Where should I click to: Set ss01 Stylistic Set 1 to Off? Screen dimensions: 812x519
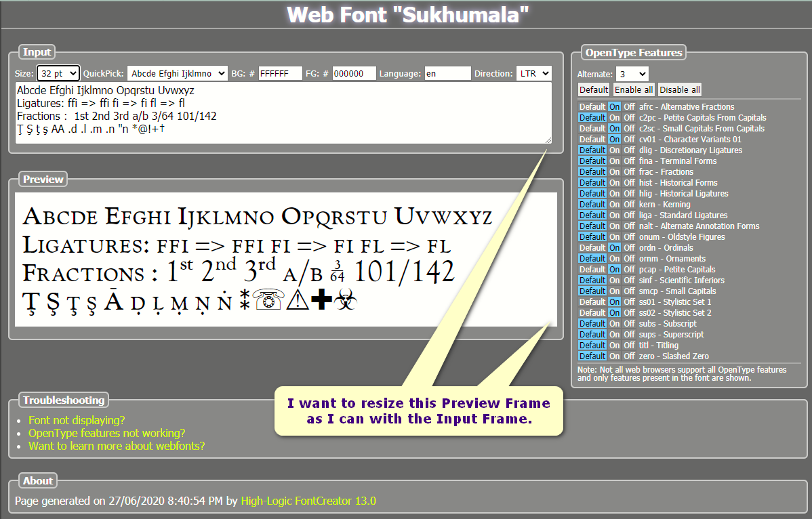629,302
